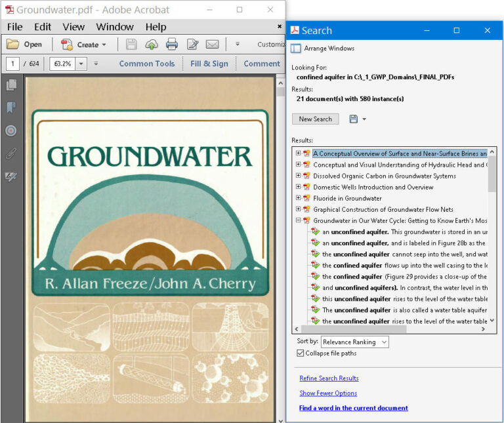Screen dimensions: 504x423
Task: Click the Print icon in toolbar
Action: pyautogui.click(x=172, y=45)
